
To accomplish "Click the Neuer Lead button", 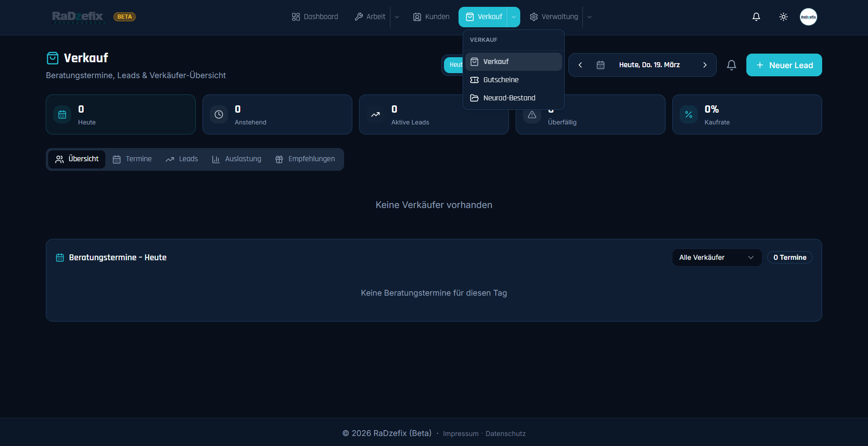I will tap(784, 65).
